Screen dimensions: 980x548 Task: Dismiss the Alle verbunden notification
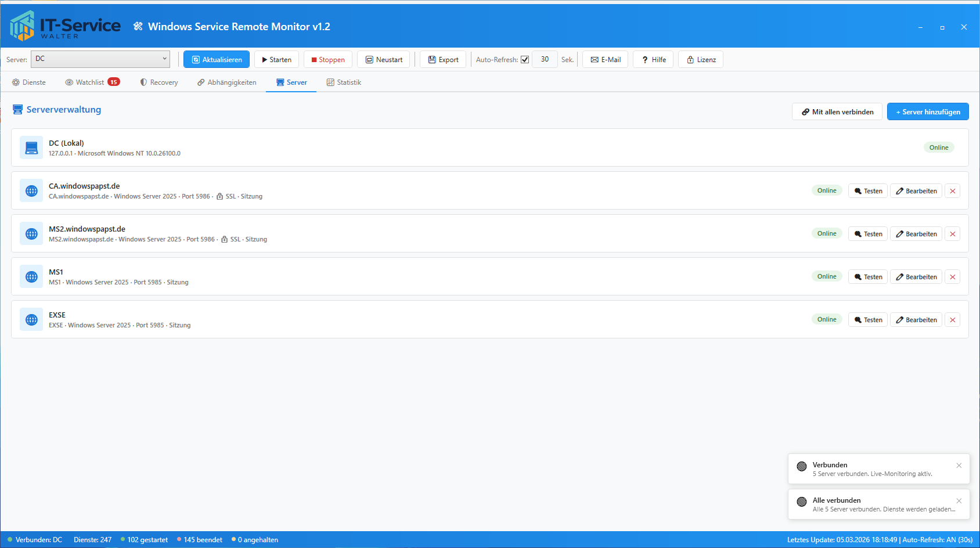(959, 501)
